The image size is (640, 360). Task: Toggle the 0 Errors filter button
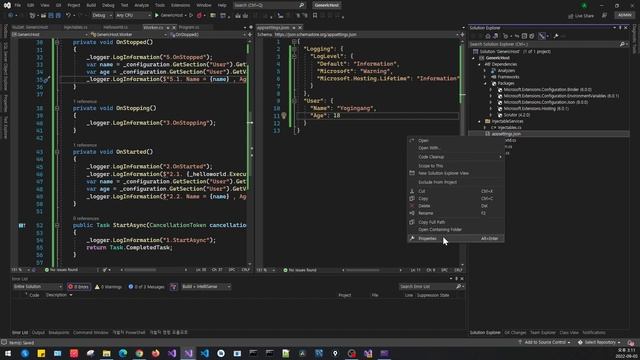pyautogui.click(x=79, y=287)
